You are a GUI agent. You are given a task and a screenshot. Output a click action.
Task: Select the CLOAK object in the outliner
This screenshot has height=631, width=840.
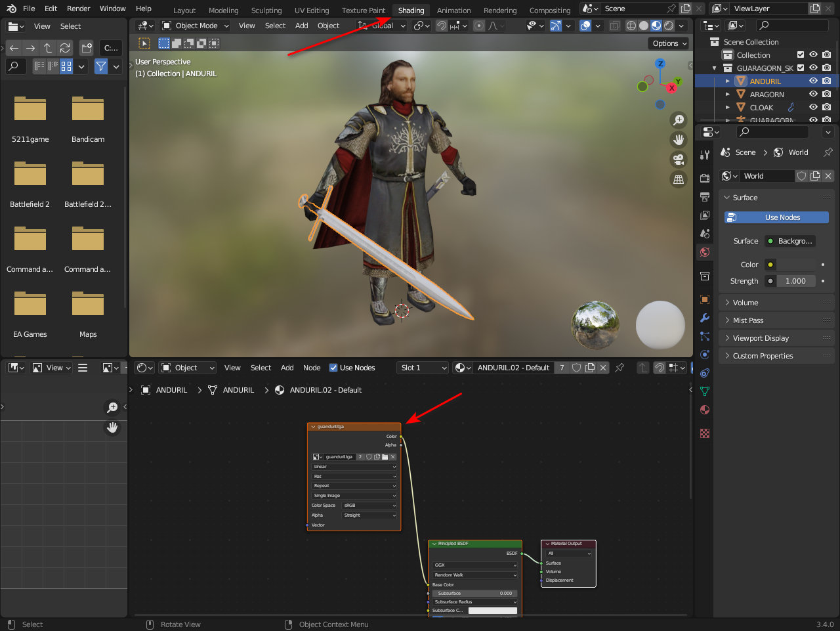(x=761, y=108)
